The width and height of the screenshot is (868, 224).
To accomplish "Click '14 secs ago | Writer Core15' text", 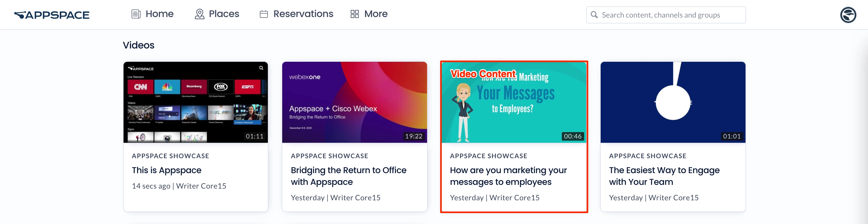I will [x=179, y=186].
